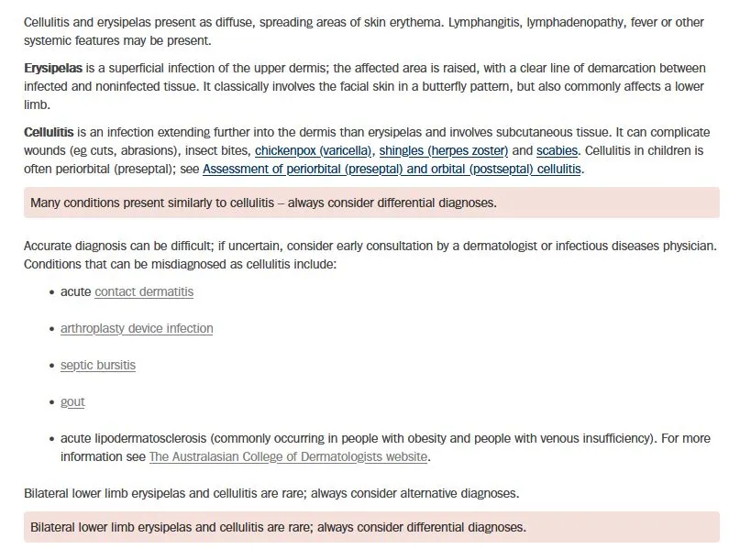
Task: Click the bullet point beside gout
Action: (51, 402)
